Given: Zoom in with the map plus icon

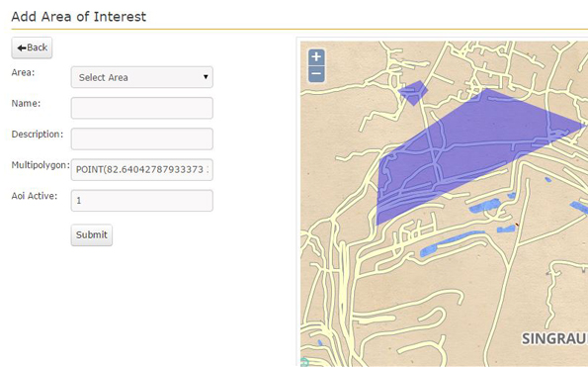Looking at the screenshot, I should click(x=316, y=57).
